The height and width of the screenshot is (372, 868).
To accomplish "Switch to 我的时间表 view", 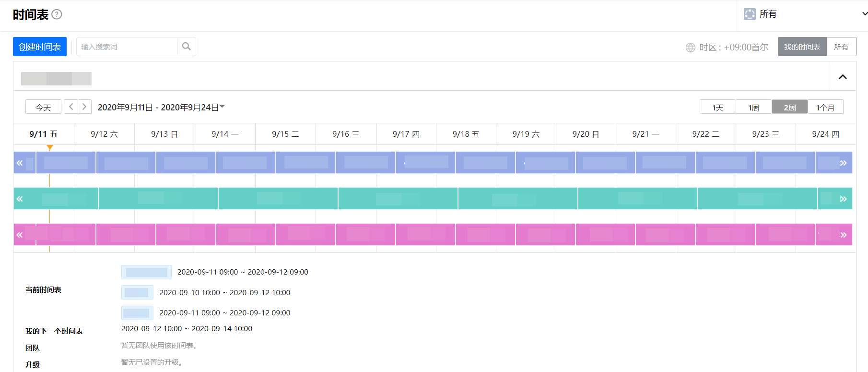I will coord(802,47).
